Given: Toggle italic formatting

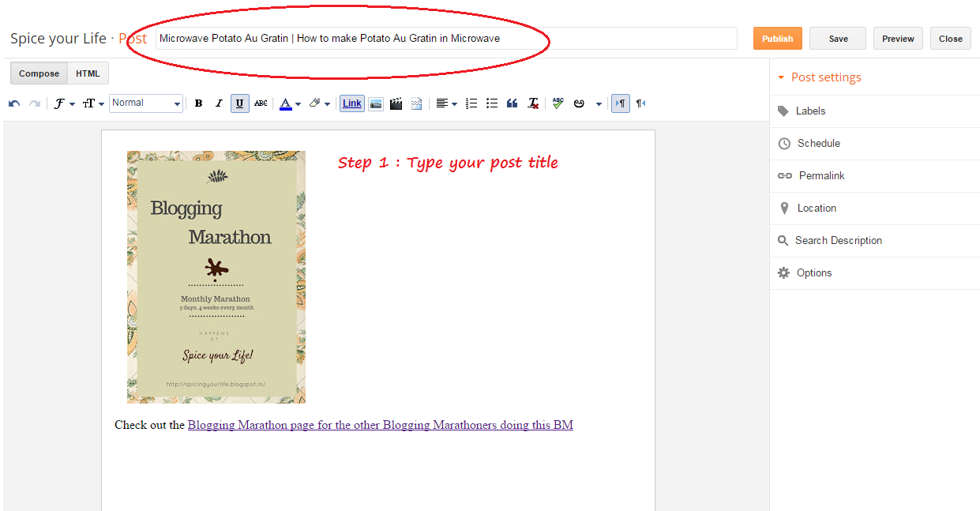Looking at the screenshot, I should [x=219, y=103].
